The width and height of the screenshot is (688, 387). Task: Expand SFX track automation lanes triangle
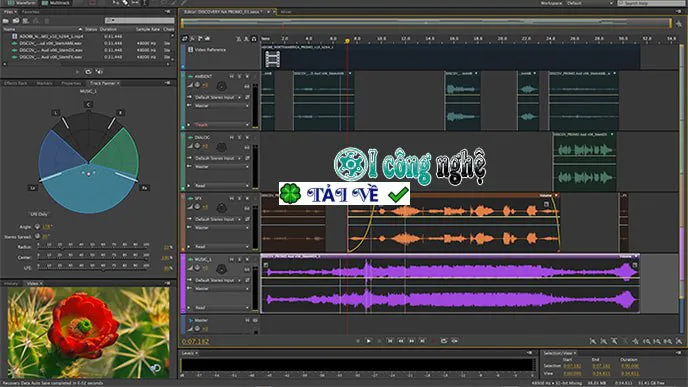pos(189,247)
